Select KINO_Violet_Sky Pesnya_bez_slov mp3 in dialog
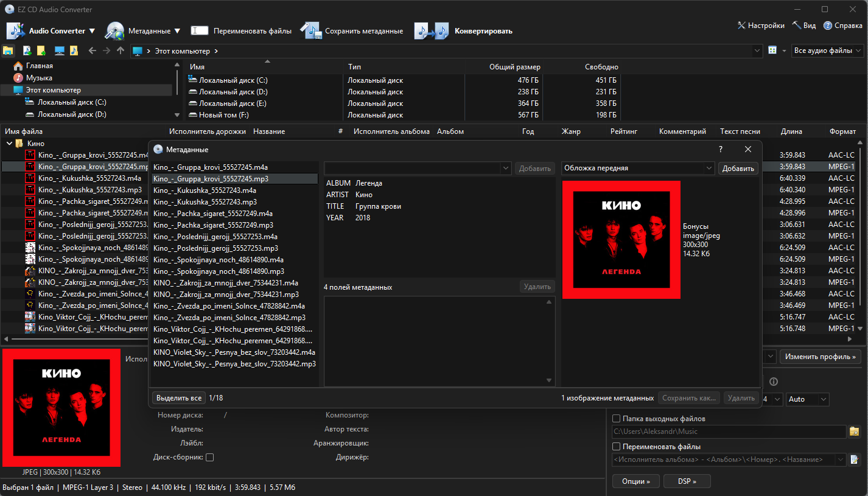 (234, 364)
